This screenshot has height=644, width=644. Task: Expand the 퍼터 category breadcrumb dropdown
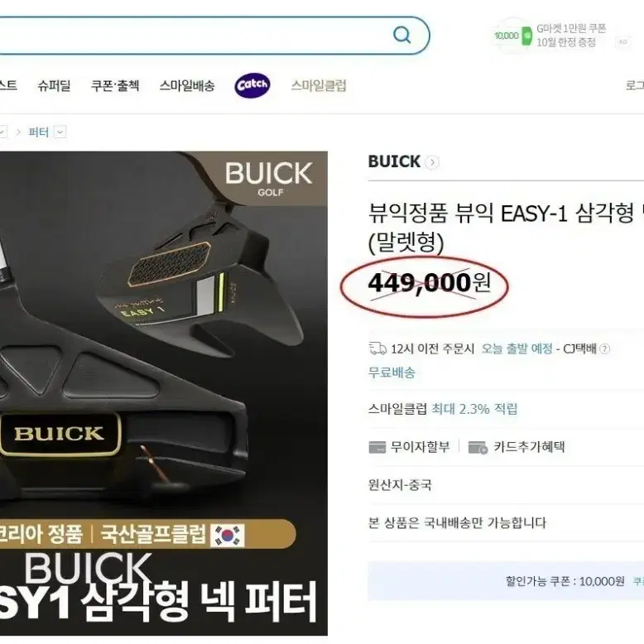[x=60, y=132]
